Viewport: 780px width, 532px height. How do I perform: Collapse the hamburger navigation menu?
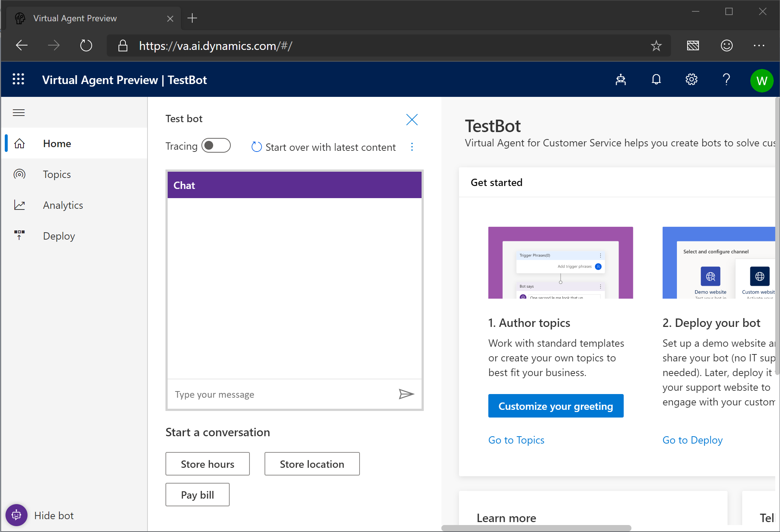point(19,113)
